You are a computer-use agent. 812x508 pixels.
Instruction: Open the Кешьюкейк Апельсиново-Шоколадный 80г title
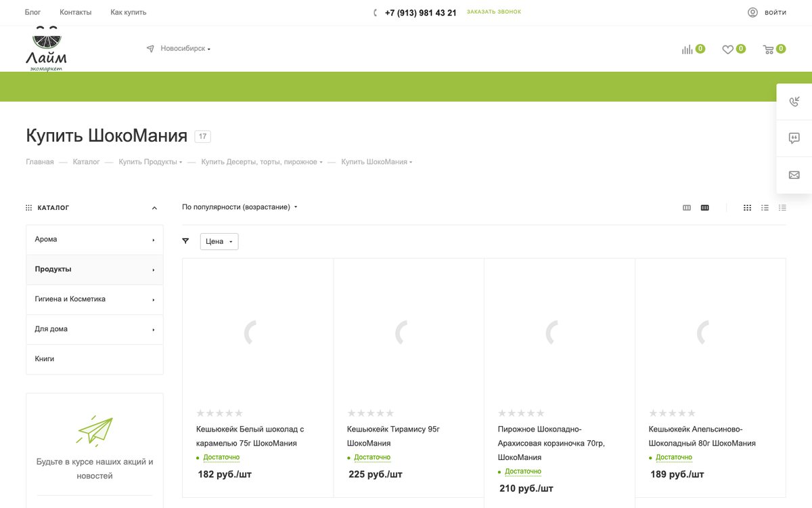tap(702, 436)
